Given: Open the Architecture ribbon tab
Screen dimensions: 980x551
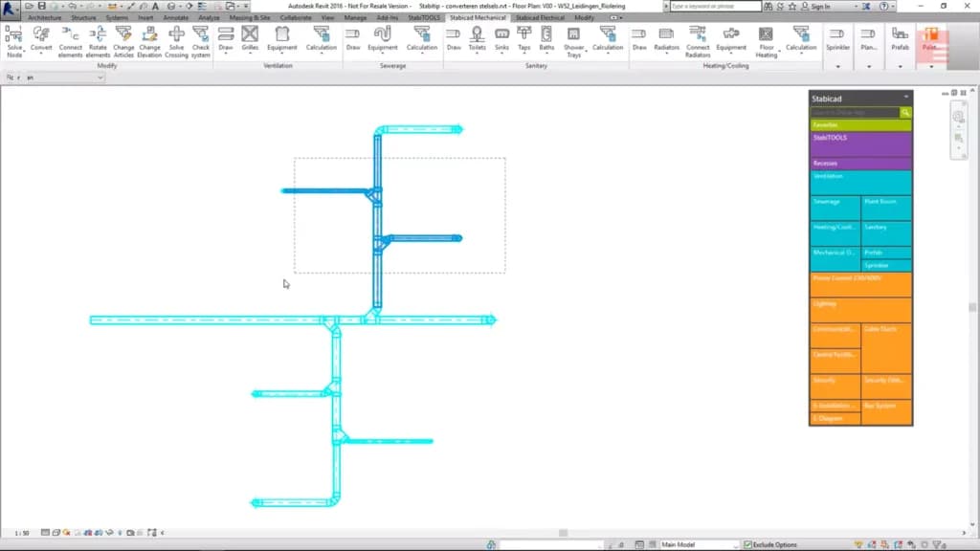Looking at the screenshot, I should pos(44,17).
